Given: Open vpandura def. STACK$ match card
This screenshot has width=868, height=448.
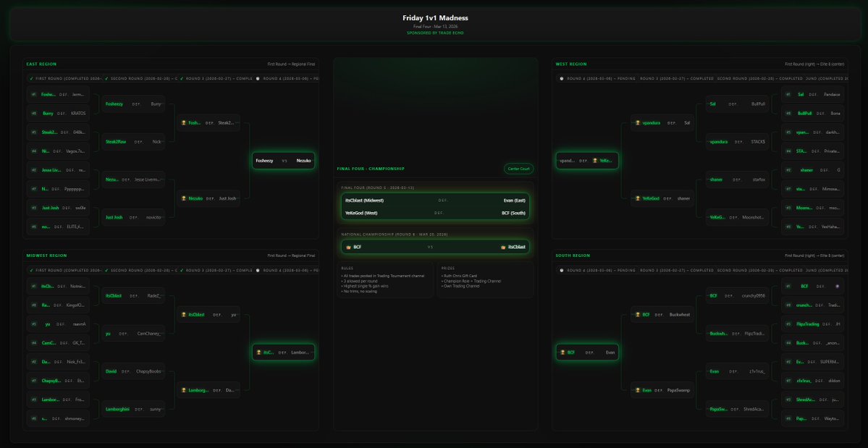Looking at the screenshot, I should coord(738,142).
